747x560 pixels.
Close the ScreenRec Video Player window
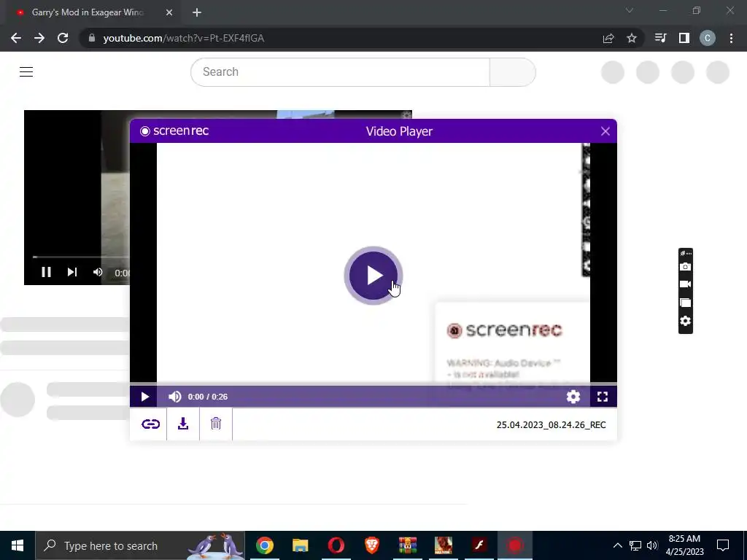click(605, 131)
